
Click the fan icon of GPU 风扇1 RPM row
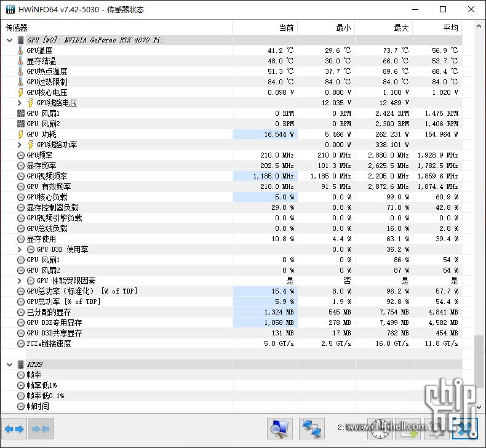tap(20, 113)
